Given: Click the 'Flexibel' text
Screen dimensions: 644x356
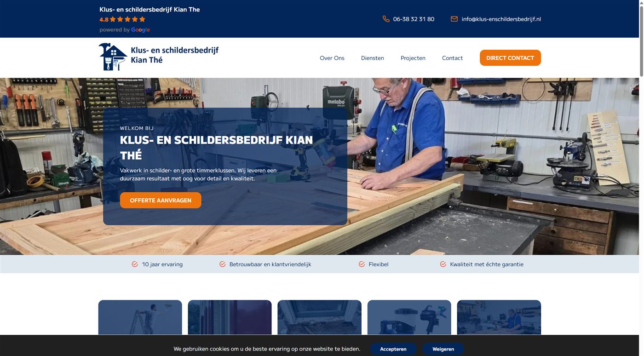Looking at the screenshot, I should [379, 264].
